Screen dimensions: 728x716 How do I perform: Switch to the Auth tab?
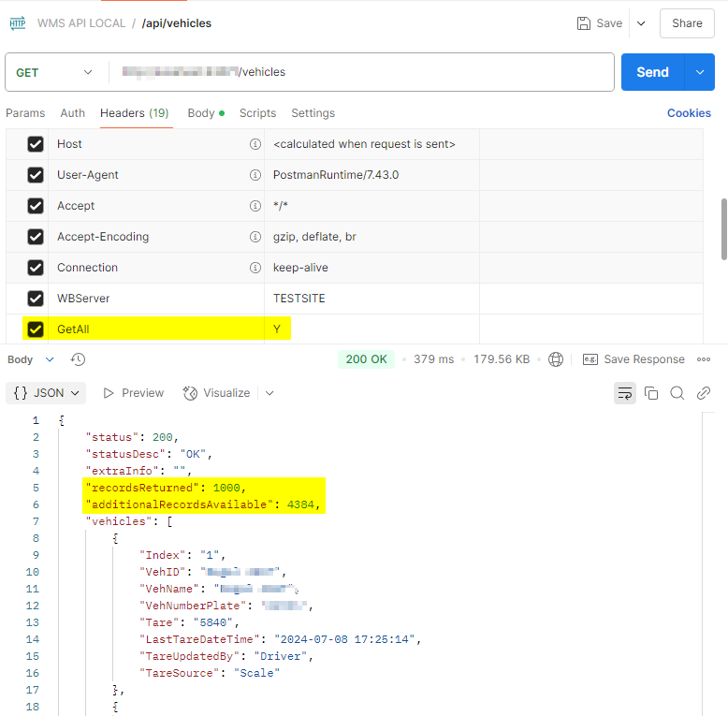tap(72, 113)
